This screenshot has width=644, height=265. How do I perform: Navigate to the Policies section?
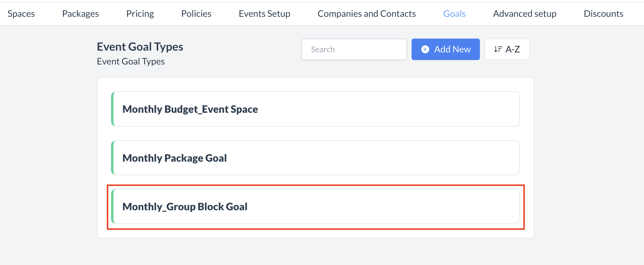pyautogui.click(x=196, y=14)
